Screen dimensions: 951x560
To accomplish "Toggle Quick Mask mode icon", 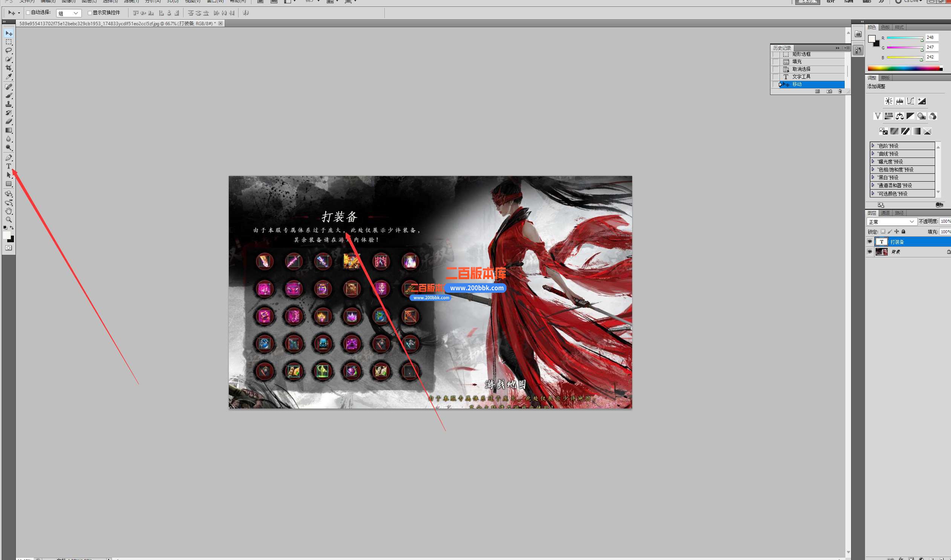I will point(9,248).
